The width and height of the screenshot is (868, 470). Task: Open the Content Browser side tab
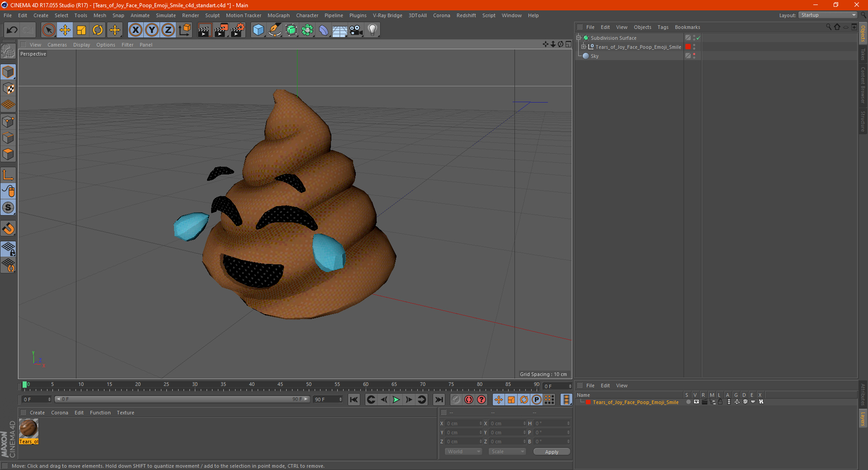click(863, 85)
